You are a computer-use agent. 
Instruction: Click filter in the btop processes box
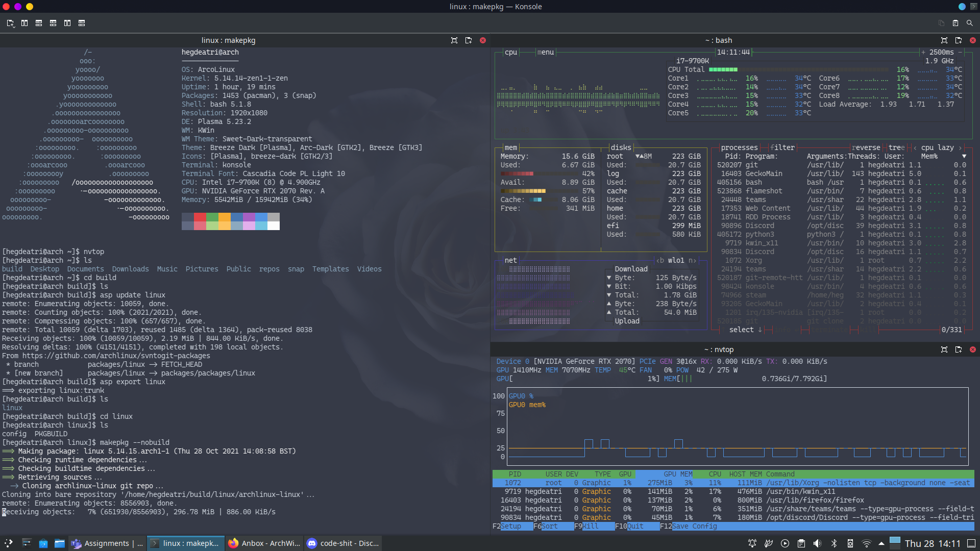point(782,147)
